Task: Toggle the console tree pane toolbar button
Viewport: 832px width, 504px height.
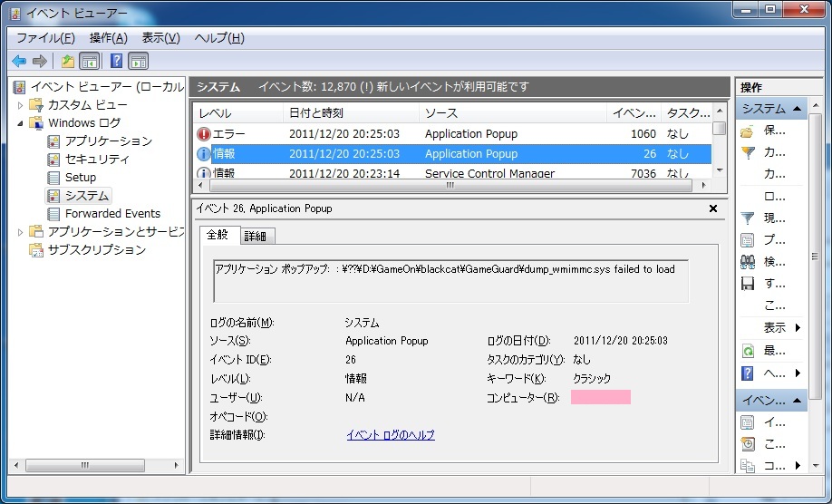Action: pyautogui.click(x=90, y=61)
